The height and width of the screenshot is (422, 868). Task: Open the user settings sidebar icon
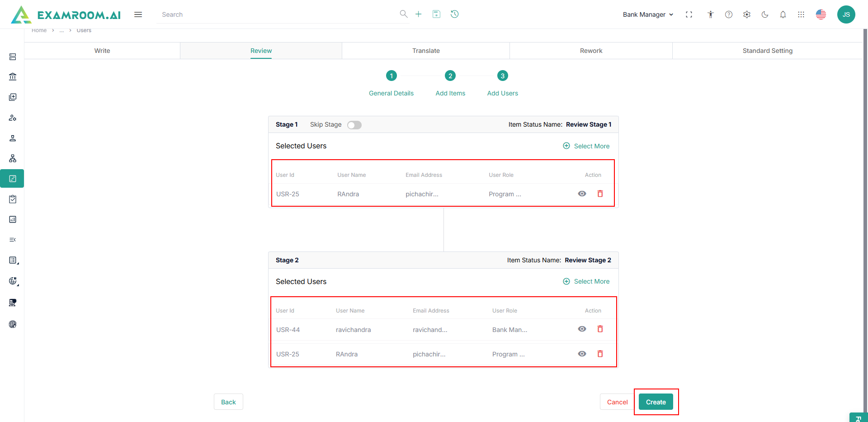pos(13,118)
